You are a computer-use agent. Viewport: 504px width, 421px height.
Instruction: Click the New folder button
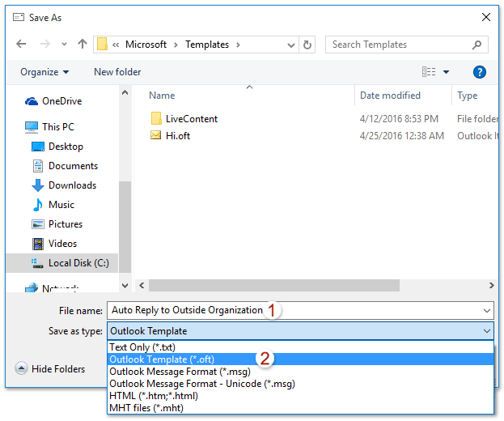(117, 72)
